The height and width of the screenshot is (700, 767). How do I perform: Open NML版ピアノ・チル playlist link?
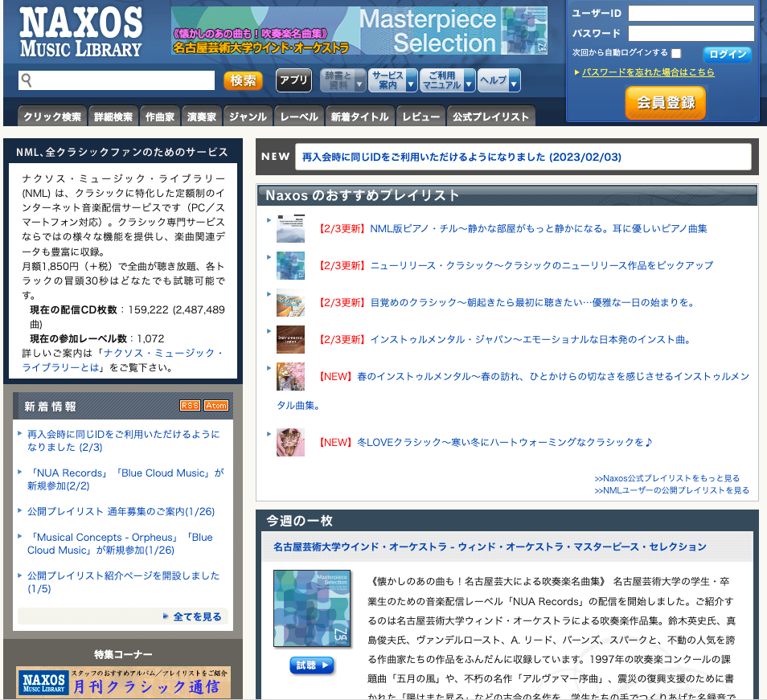(539, 228)
